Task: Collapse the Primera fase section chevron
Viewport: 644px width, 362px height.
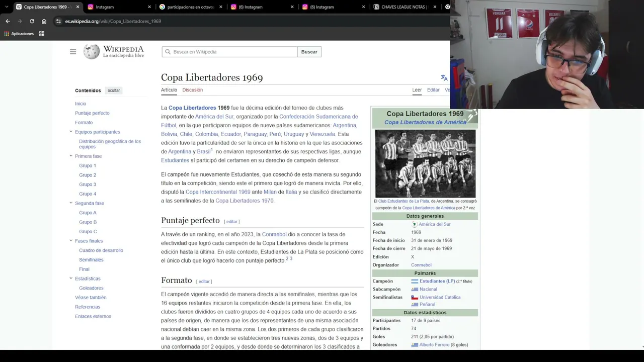Action: (x=71, y=156)
